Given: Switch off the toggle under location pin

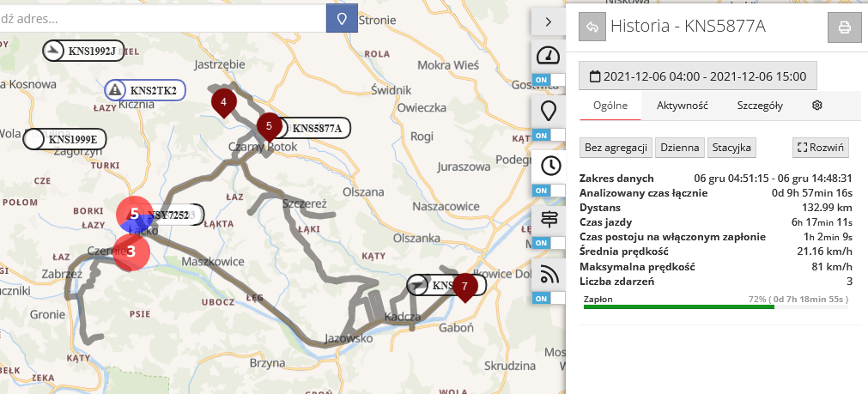Looking at the screenshot, I should pos(549,135).
